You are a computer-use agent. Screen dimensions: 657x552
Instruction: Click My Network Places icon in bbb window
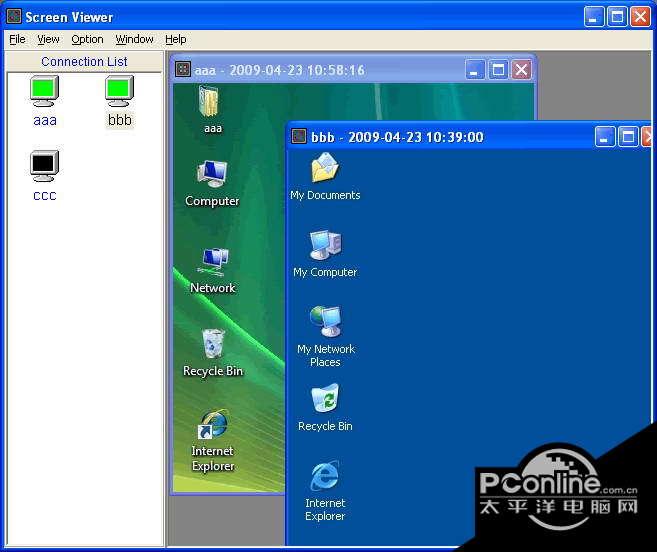coord(326,321)
